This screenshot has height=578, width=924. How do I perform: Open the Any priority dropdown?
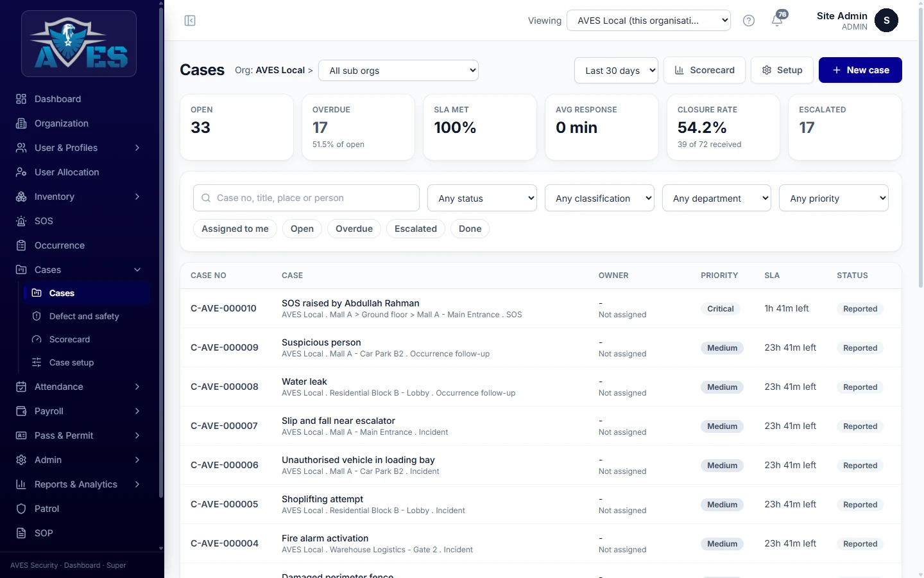click(x=834, y=198)
